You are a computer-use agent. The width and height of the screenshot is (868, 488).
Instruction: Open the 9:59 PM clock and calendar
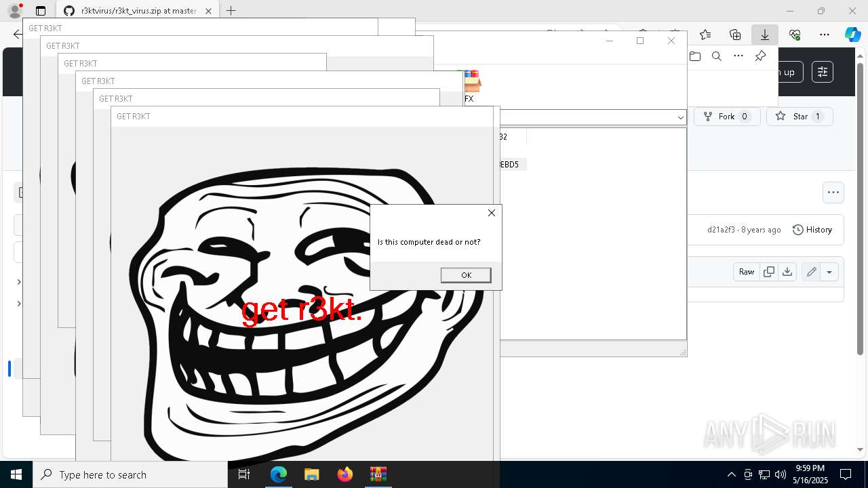[x=810, y=474]
